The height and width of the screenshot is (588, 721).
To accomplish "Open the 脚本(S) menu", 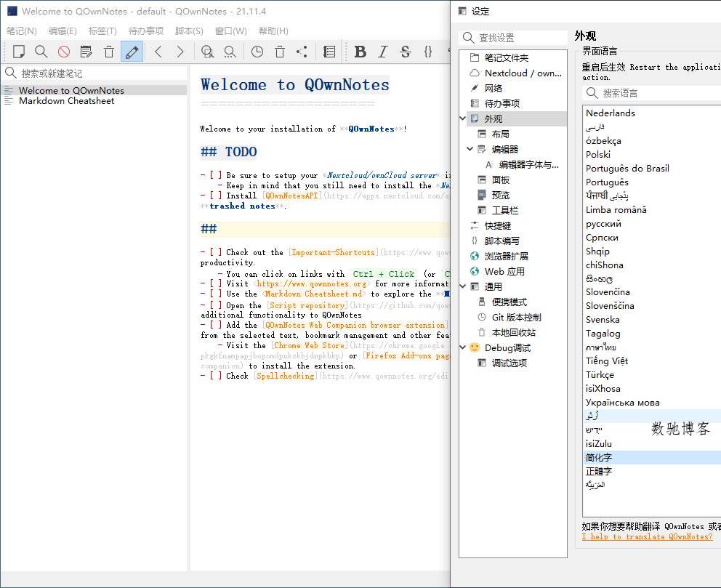I will click(x=189, y=31).
